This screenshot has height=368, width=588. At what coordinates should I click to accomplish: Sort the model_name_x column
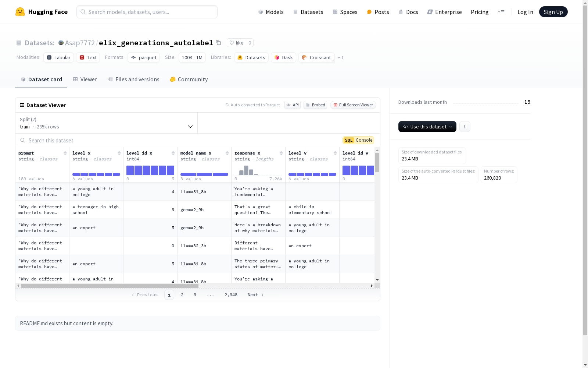tap(227, 153)
